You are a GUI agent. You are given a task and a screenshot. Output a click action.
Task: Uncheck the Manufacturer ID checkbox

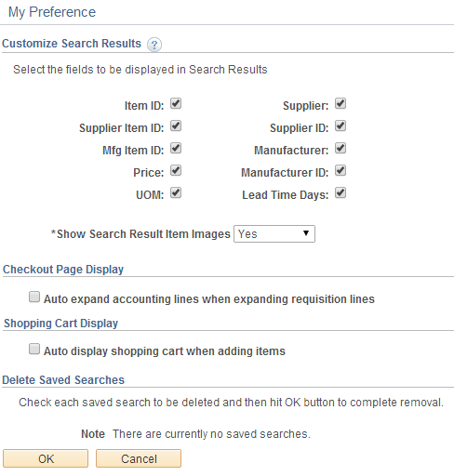[x=340, y=171]
